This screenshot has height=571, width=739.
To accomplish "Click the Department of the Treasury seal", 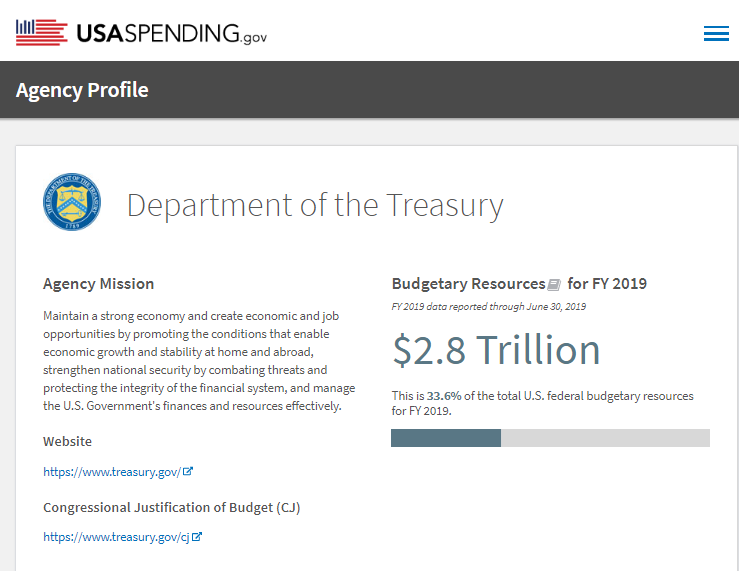I will pos(72,203).
